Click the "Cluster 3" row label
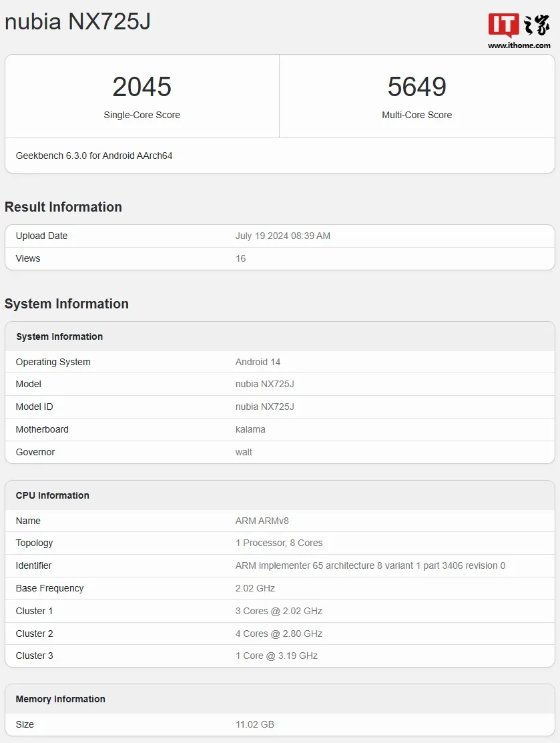560x743 pixels. (34, 656)
